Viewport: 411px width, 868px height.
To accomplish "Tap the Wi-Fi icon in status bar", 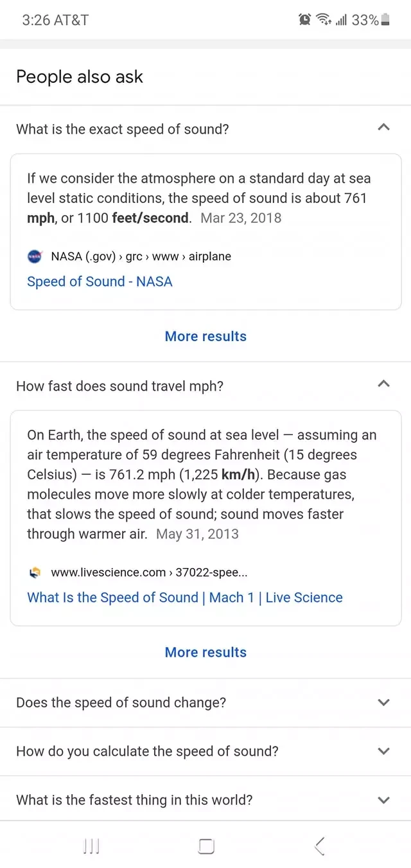I will click(322, 21).
